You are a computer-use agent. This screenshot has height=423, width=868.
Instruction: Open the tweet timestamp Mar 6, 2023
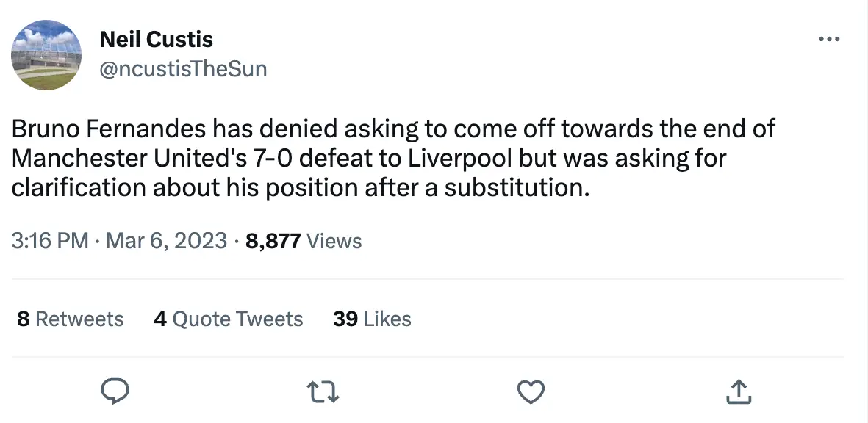pyautogui.click(x=165, y=241)
